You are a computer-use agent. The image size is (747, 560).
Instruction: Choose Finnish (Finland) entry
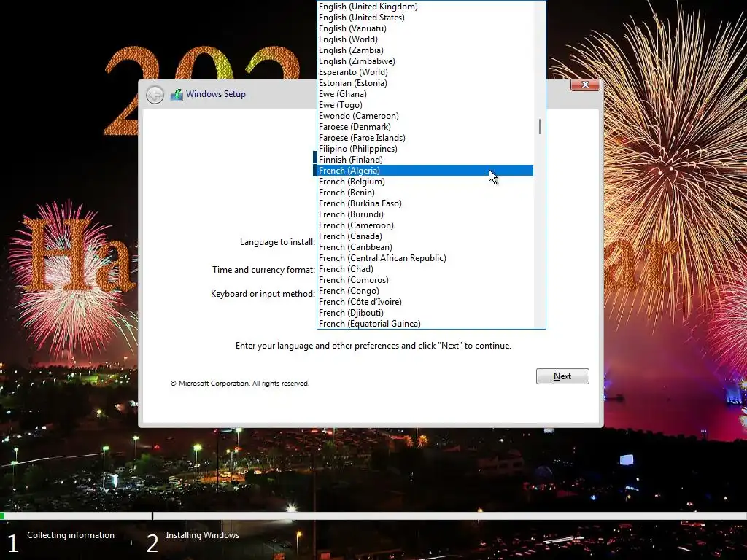point(425,160)
